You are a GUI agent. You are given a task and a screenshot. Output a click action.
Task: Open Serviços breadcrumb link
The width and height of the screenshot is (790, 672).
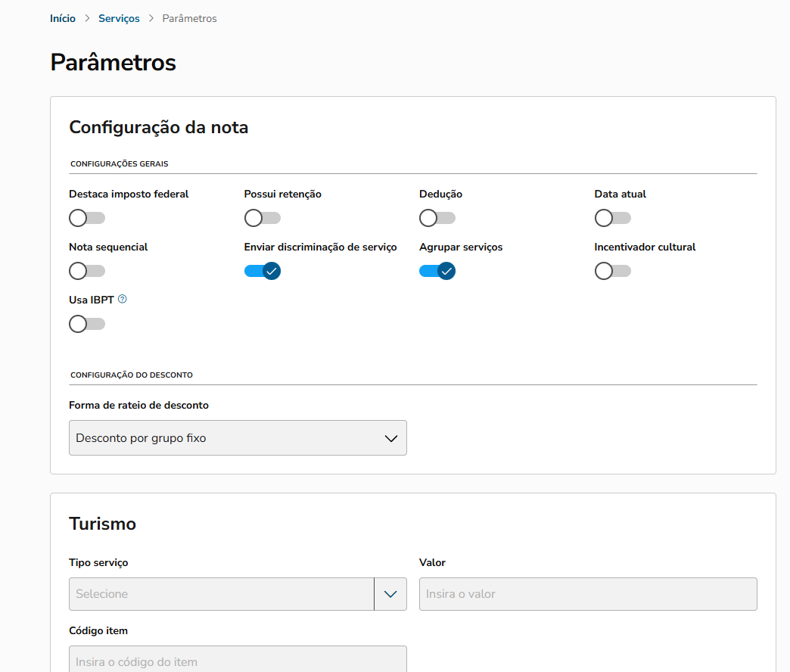[119, 19]
